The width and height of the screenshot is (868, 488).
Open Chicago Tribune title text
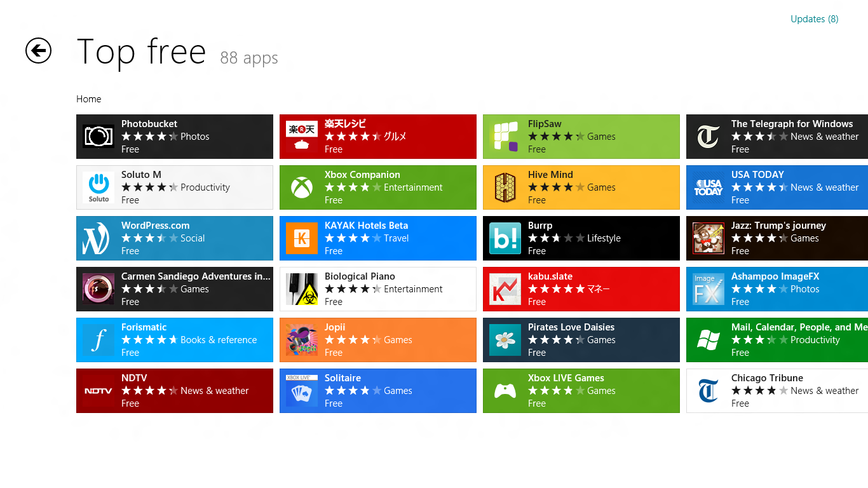[x=767, y=378]
